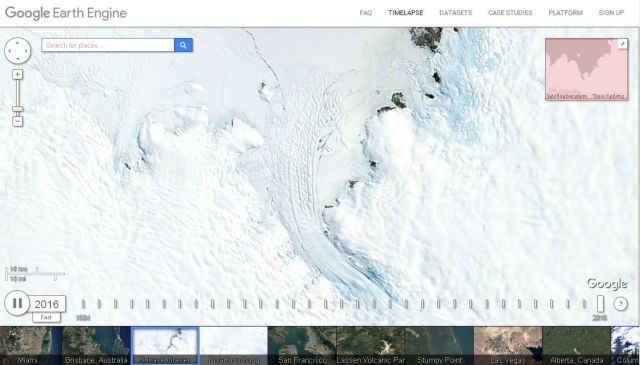Focus the Search for places field
The height and width of the screenshot is (365, 640).
tap(108, 45)
